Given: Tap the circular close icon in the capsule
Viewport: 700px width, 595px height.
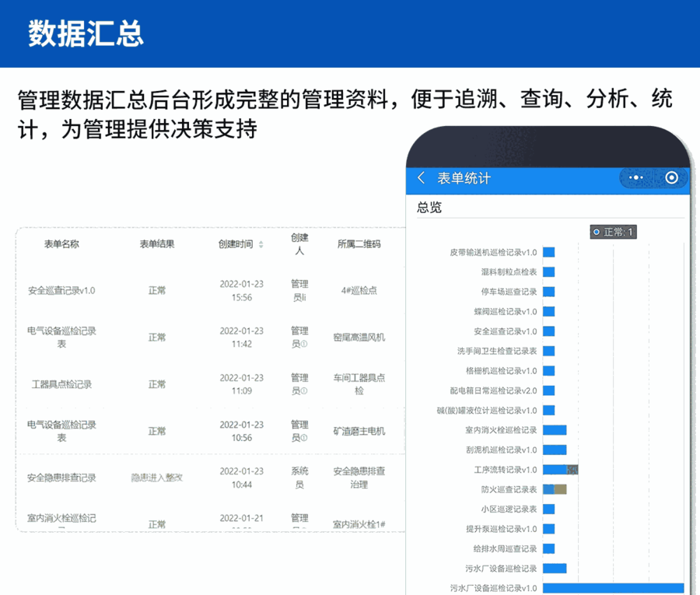Looking at the screenshot, I should 671,178.
